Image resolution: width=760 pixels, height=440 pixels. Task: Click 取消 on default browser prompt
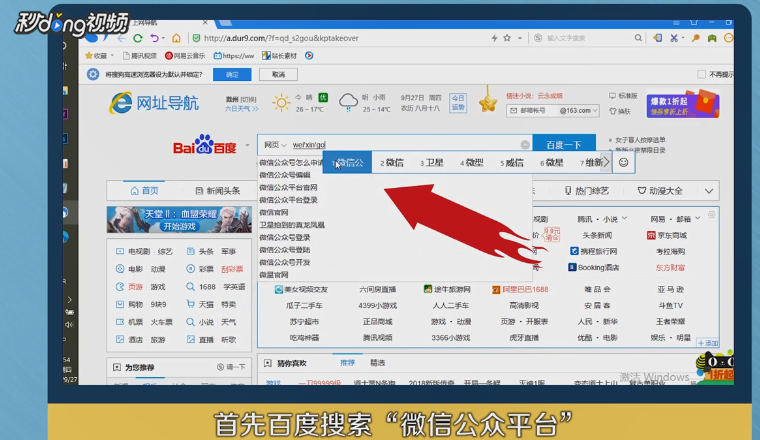click(278, 75)
